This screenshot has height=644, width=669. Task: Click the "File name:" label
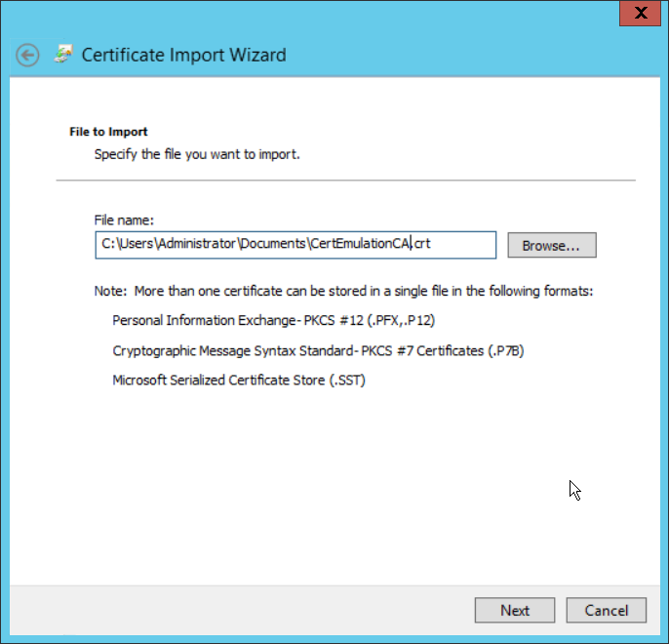[124, 221]
